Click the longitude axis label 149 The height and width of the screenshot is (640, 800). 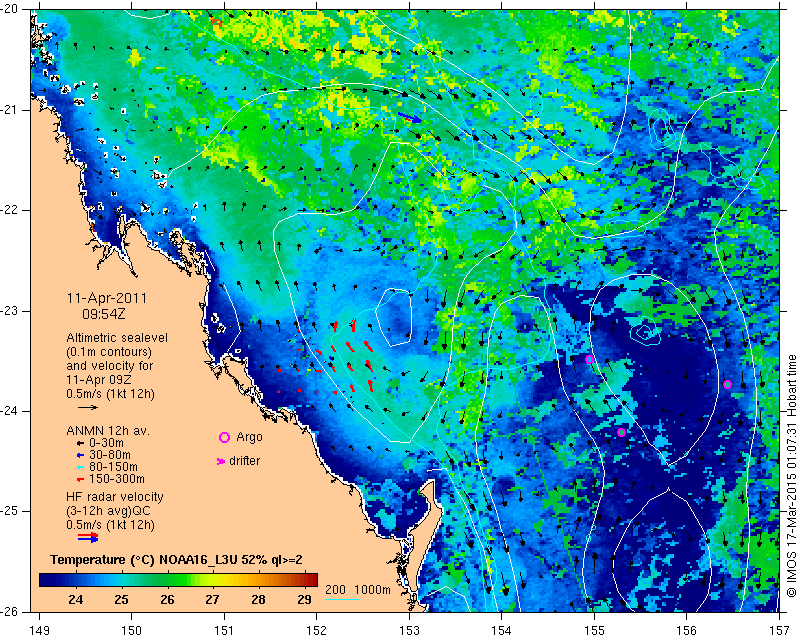[x=39, y=630]
